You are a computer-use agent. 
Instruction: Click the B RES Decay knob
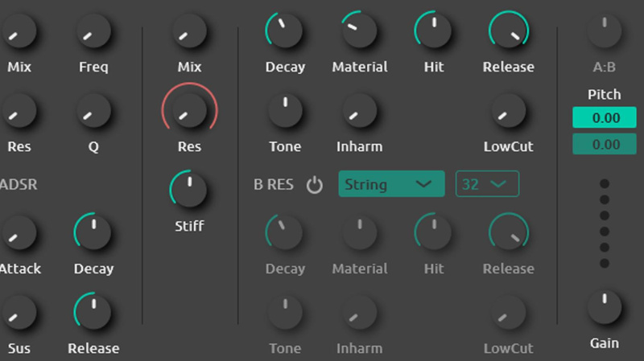coord(285,232)
